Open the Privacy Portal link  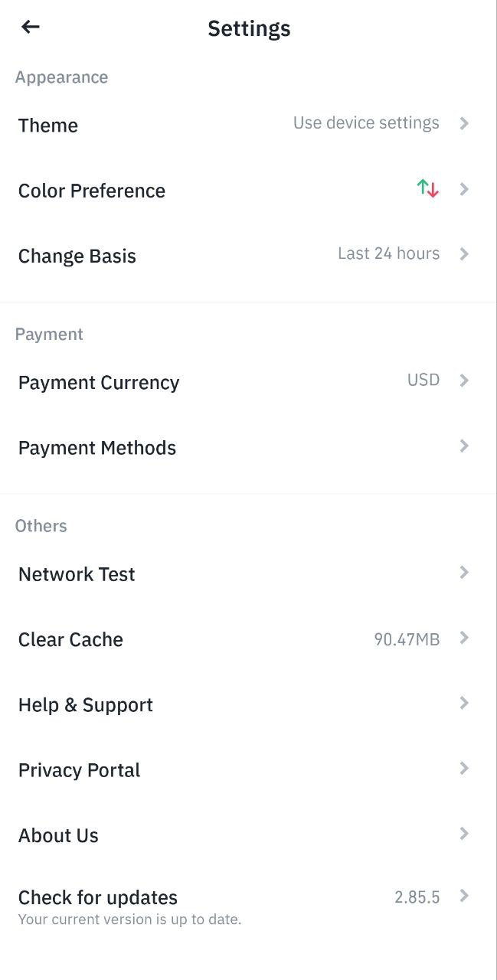[x=80, y=770]
